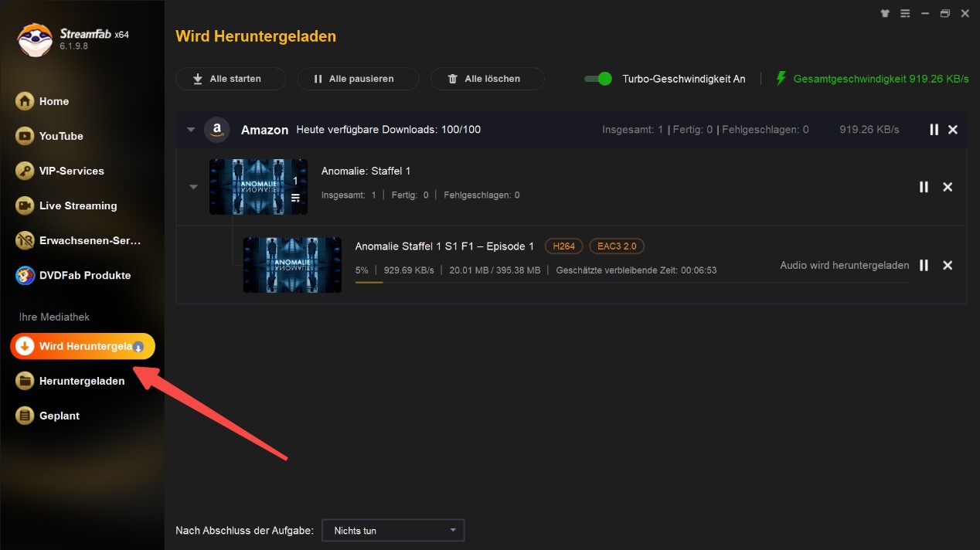Click the Live Streaming camera icon
Image resolution: width=980 pixels, height=550 pixels.
(26, 205)
